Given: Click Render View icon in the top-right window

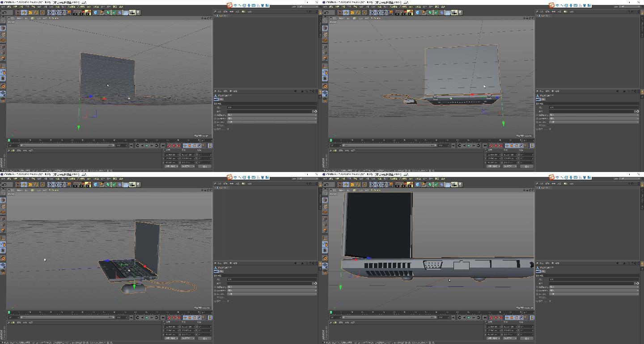Looking at the screenshot, I should coord(398,13).
